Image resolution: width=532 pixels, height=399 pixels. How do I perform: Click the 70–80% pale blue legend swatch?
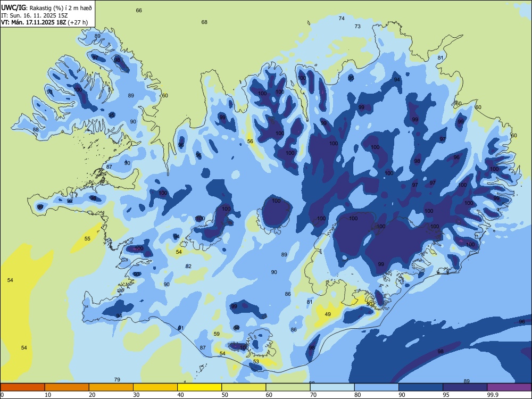pos(332,387)
